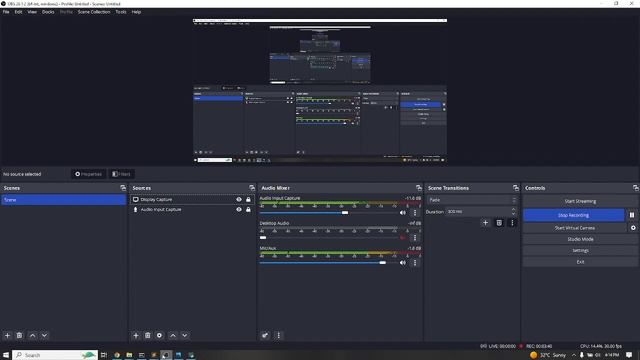Image resolution: width=640 pixels, height=360 pixels.
Task: Add a new scene with plus icon
Action: click(7, 336)
